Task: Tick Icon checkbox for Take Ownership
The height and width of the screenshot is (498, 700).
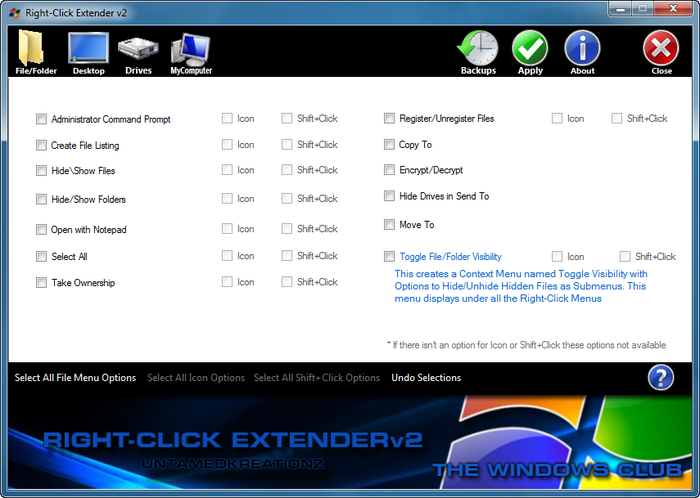Action: (x=227, y=282)
